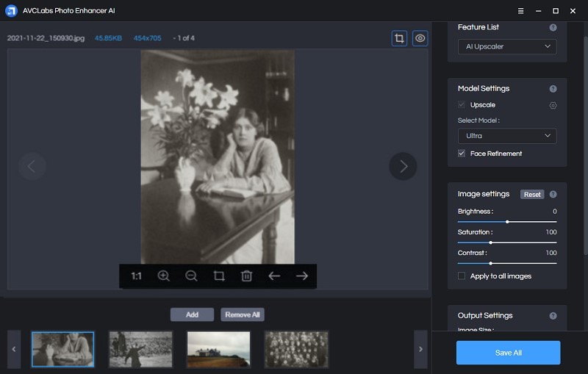Click the right panel vertical scrollbar
This screenshot has width=588, height=374.
(x=585, y=146)
